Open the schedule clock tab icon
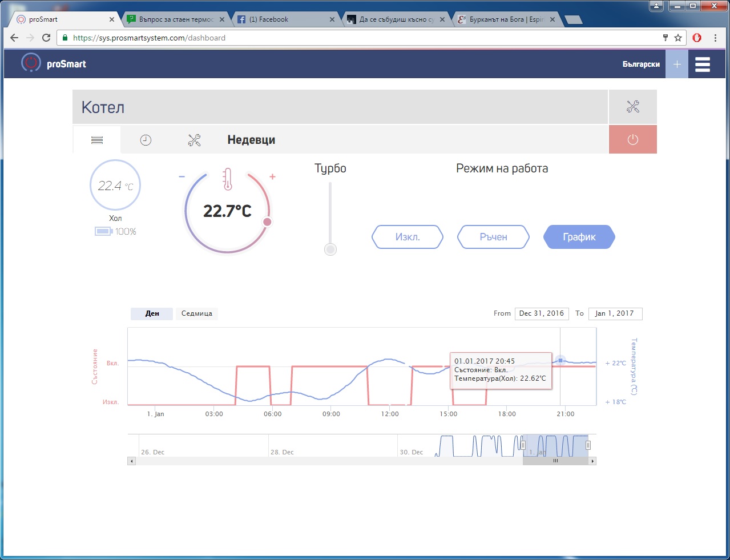 point(146,140)
